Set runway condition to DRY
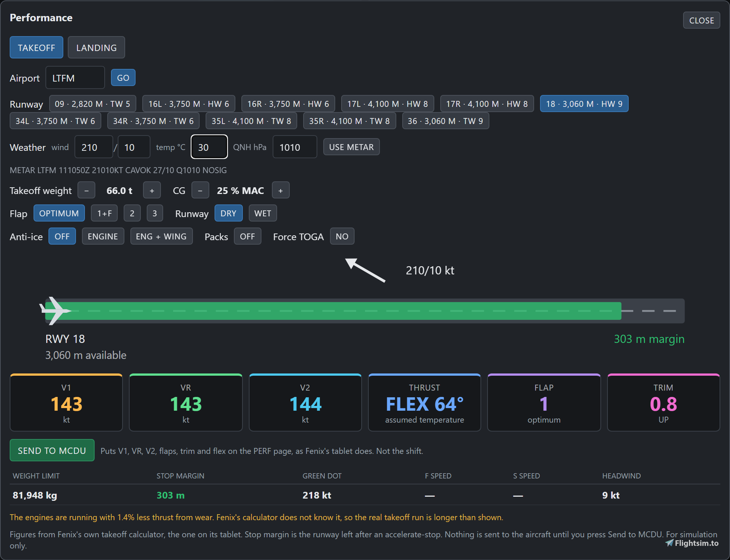This screenshot has height=560, width=730. click(229, 213)
